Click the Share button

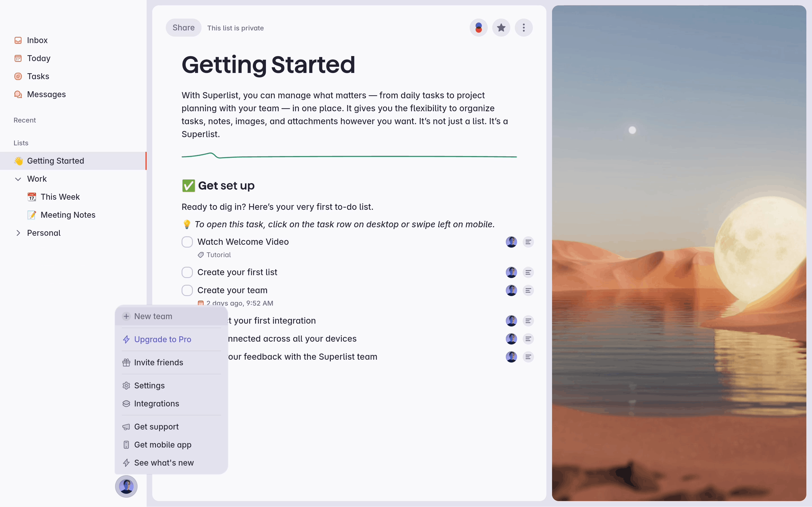(x=184, y=28)
